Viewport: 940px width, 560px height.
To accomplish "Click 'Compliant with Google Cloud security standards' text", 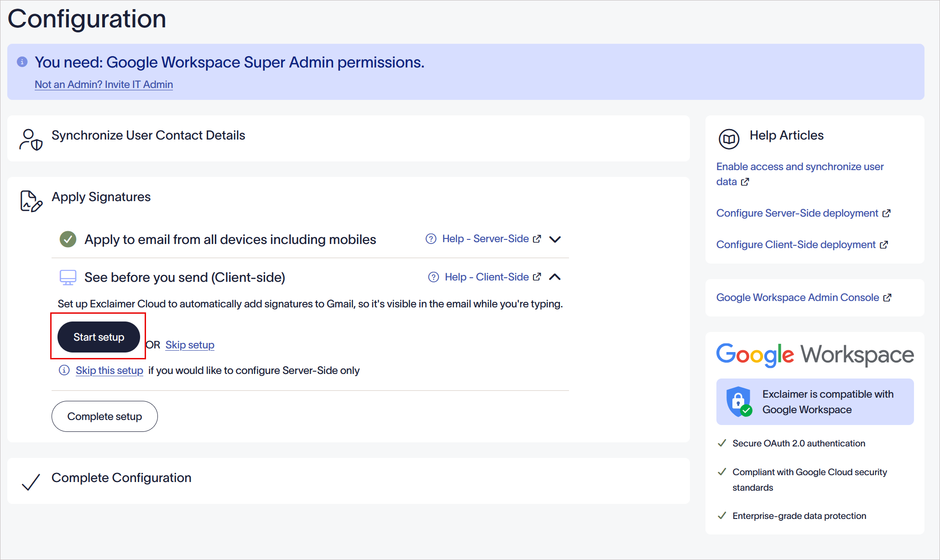I will 810,480.
